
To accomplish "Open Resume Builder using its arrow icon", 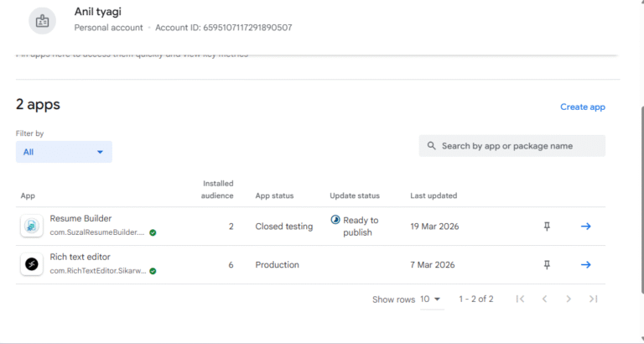I will coord(586,226).
